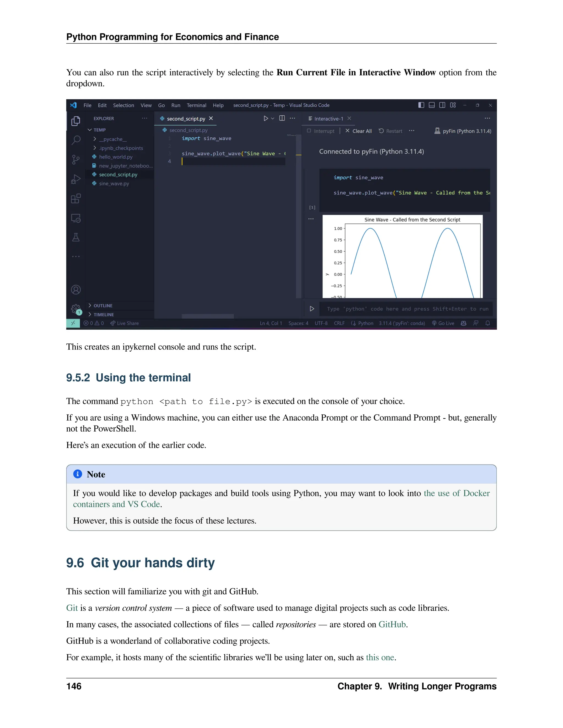Screen dimensions: 563x728
Task: Click the Live Share status button
Action: [x=125, y=323]
